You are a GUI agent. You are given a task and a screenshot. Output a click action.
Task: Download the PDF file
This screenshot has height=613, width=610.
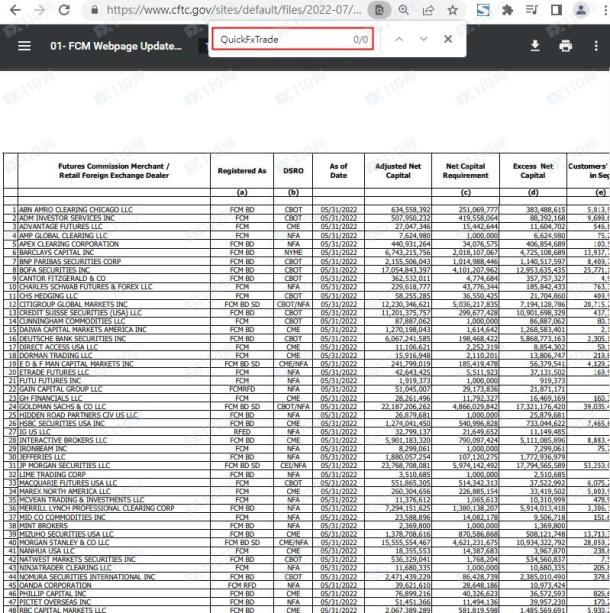pyautogui.click(x=535, y=46)
